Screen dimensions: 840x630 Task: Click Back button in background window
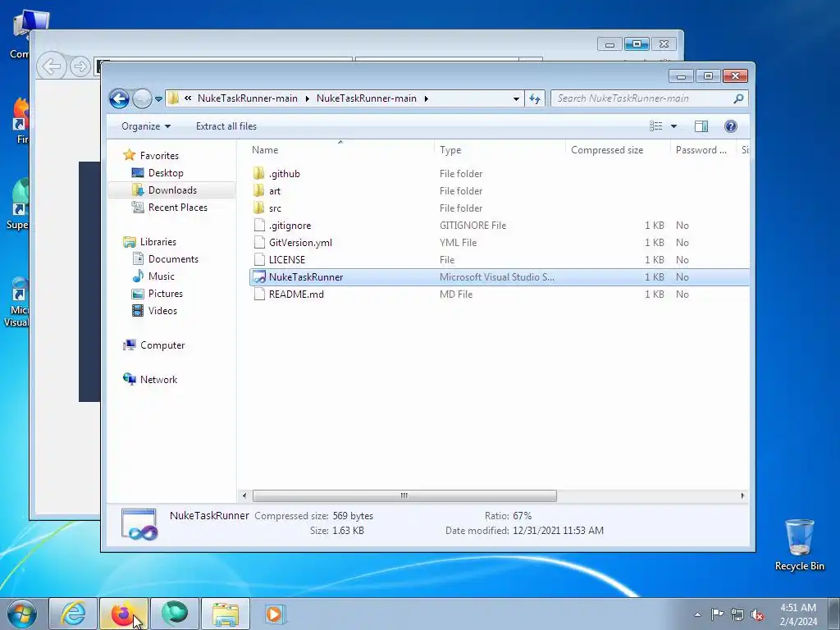coord(52,67)
